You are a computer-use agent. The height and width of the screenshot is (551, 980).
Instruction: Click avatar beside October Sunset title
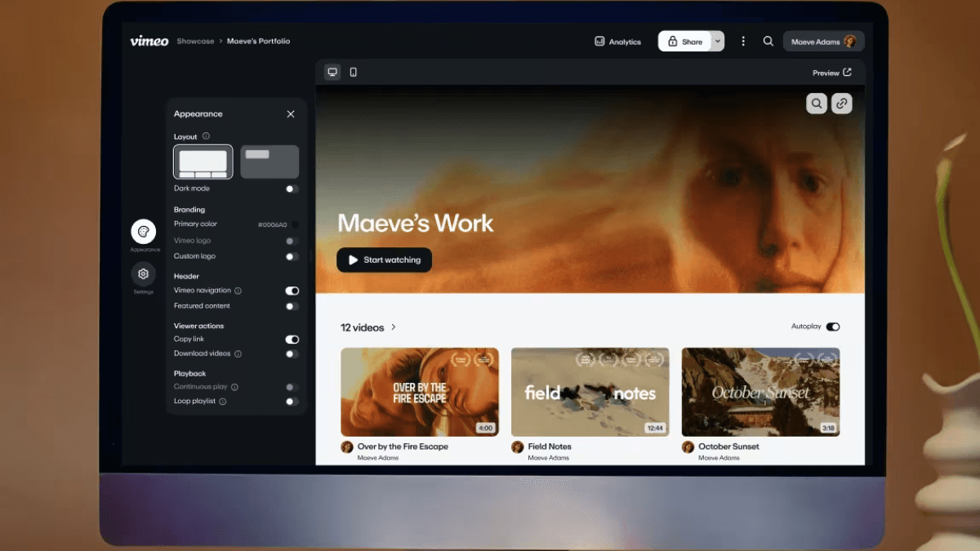688,447
